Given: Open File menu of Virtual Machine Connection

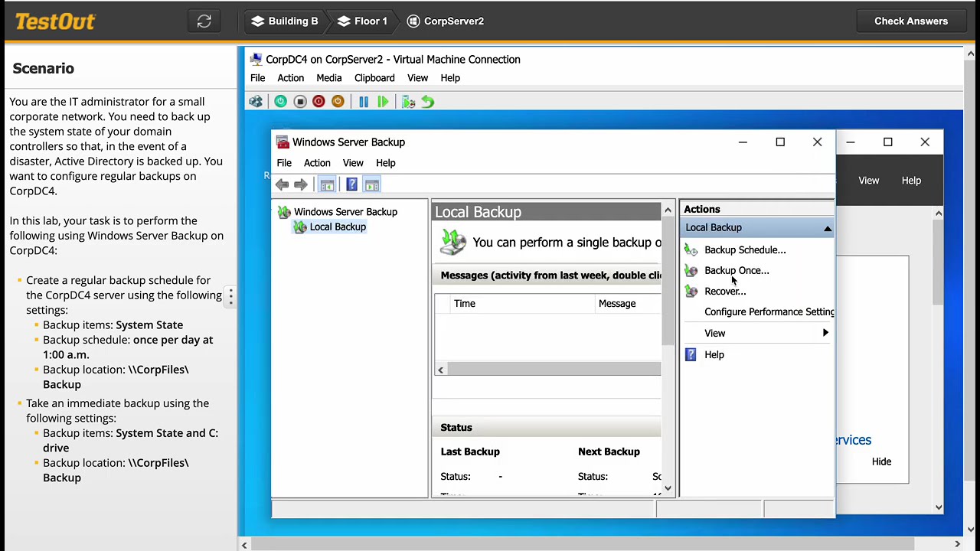Looking at the screenshot, I should [258, 78].
